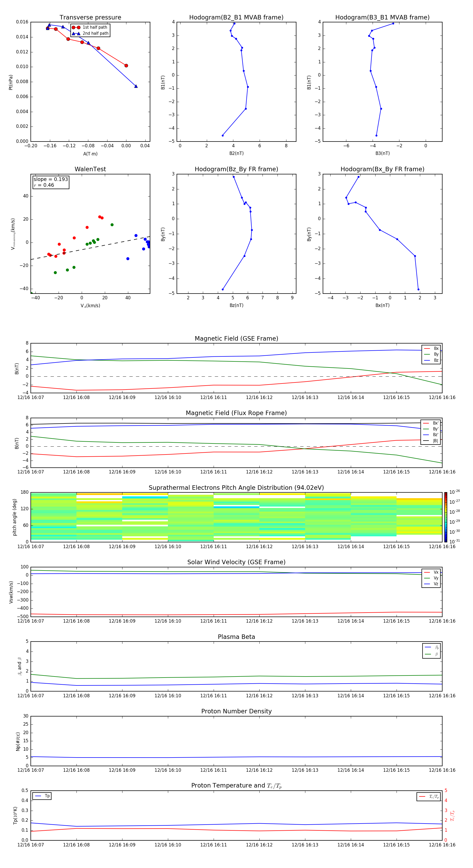Select 'Bx' in the GSE magnetic field legend
Screen dimensions: 473x868
pyautogui.click(x=431, y=349)
